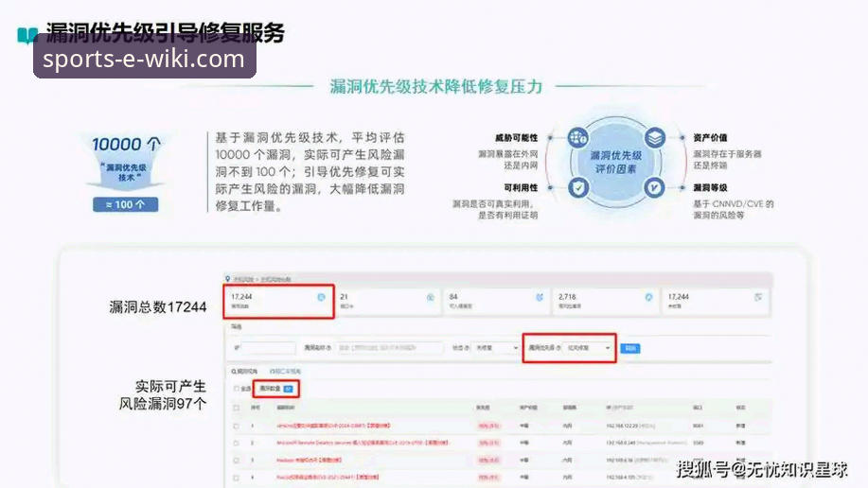Open the Hadoop vulnerability link

tap(309, 461)
